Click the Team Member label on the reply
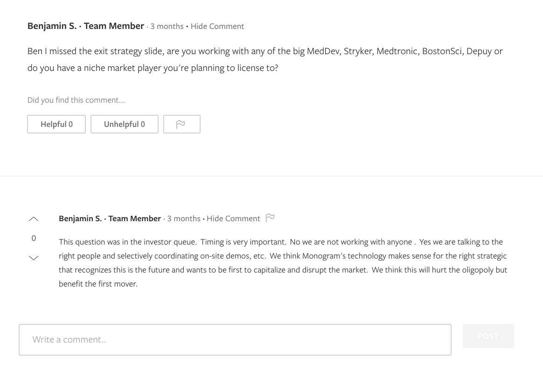Screen dimensions: 543x392 tap(134, 218)
